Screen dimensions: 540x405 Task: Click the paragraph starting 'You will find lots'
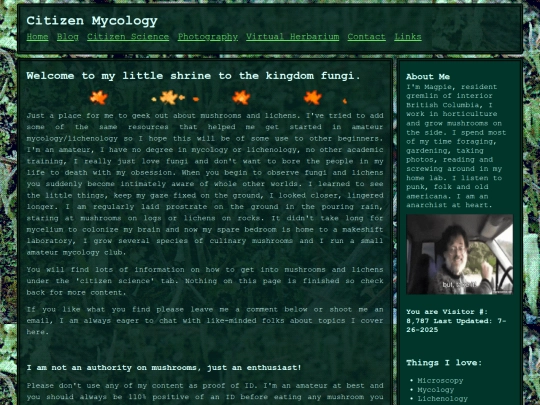(x=205, y=281)
